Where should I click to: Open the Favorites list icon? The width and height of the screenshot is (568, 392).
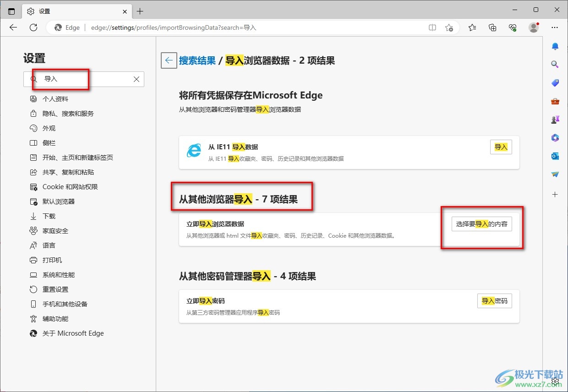point(472,27)
